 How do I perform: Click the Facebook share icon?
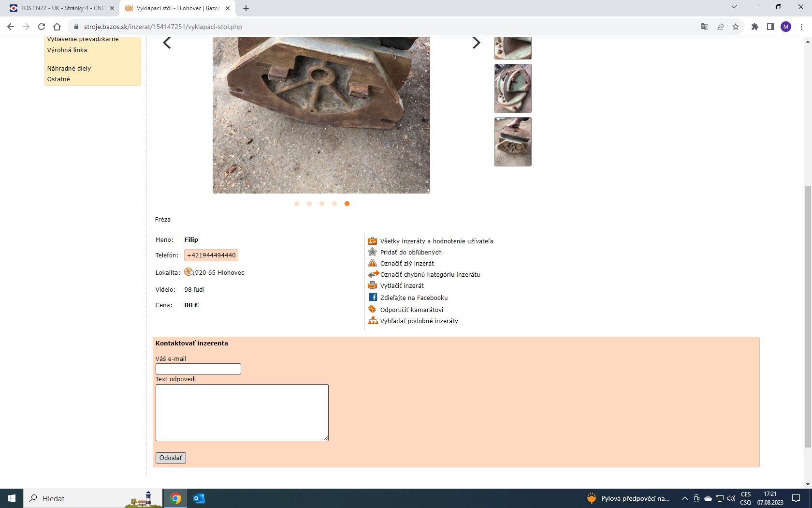[373, 297]
